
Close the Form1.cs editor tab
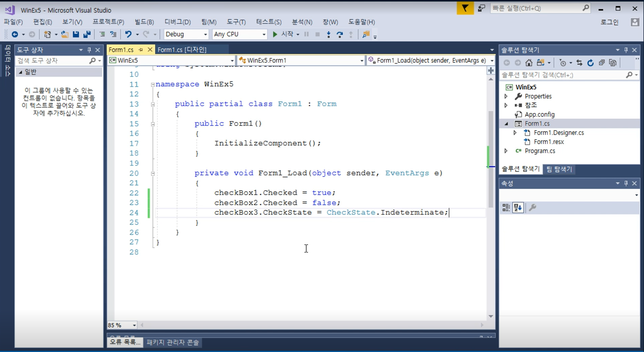(150, 49)
